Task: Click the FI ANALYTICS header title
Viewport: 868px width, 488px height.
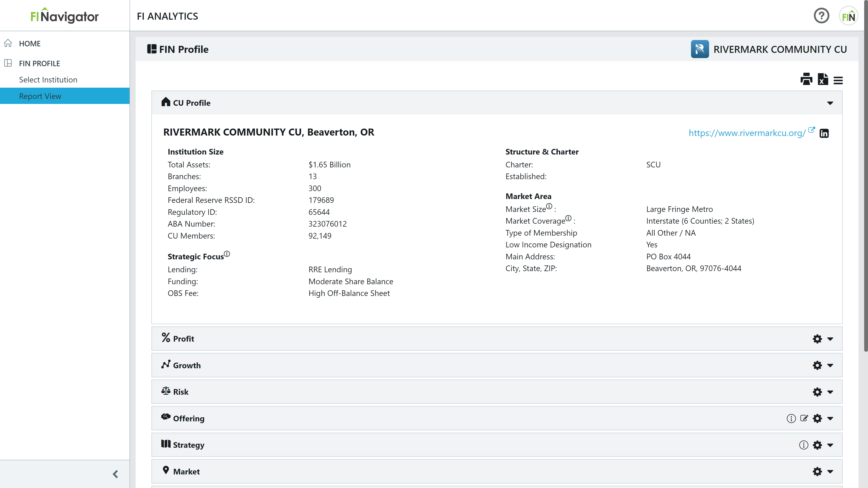Action: (167, 16)
